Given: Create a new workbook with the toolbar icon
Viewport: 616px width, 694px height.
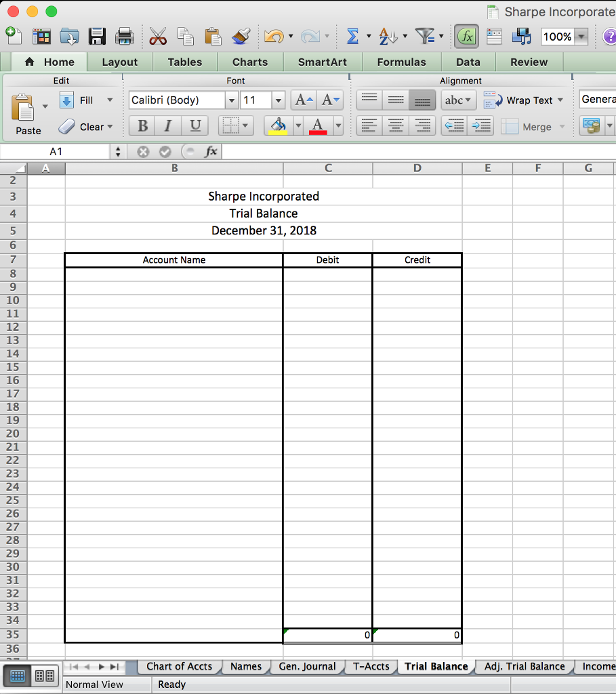Looking at the screenshot, I should click(x=14, y=36).
